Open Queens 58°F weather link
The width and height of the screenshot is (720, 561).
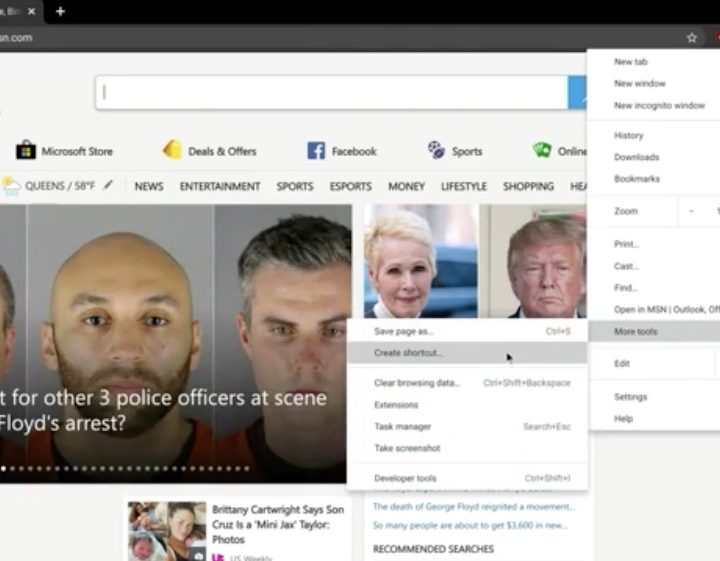[x=60, y=186]
